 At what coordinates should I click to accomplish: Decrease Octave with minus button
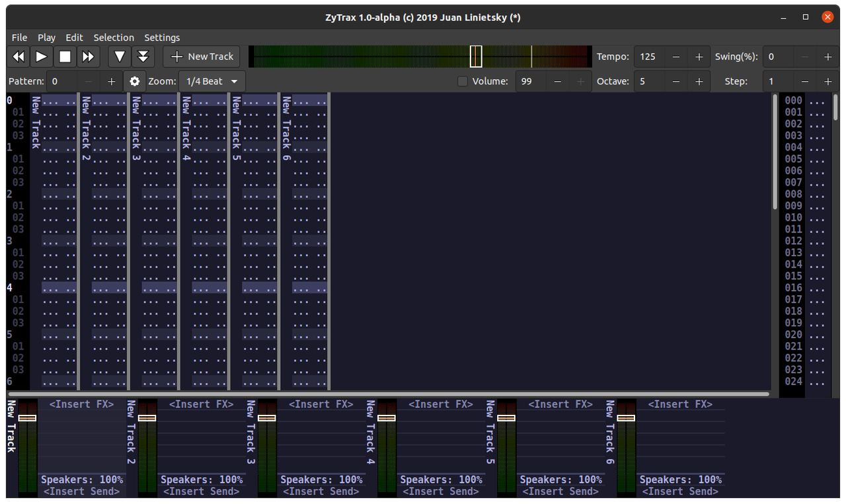pyautogui.click(x=675, y=81)
